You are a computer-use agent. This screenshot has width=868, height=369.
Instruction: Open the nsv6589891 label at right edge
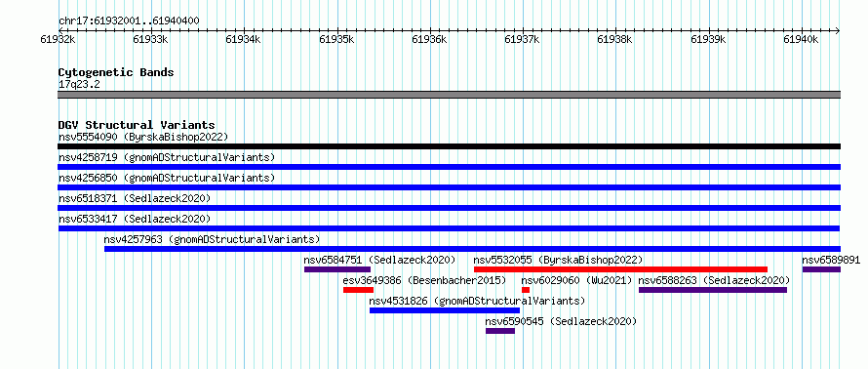831,260
